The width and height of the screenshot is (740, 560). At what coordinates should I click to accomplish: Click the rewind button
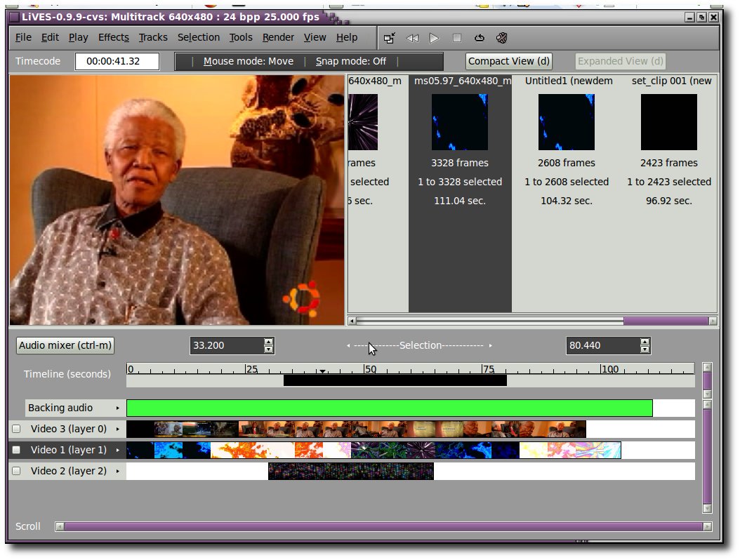click(412, 38)
